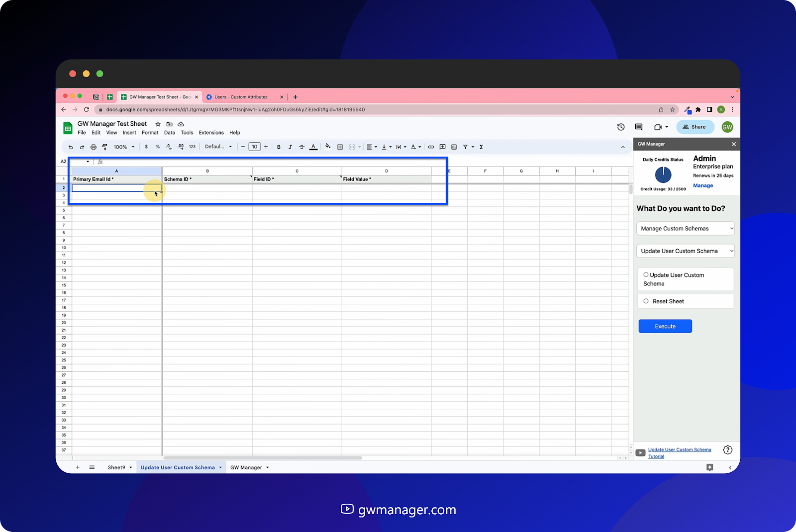Open the number format 123 menu
796x532 pixels.
click(192, 147)
